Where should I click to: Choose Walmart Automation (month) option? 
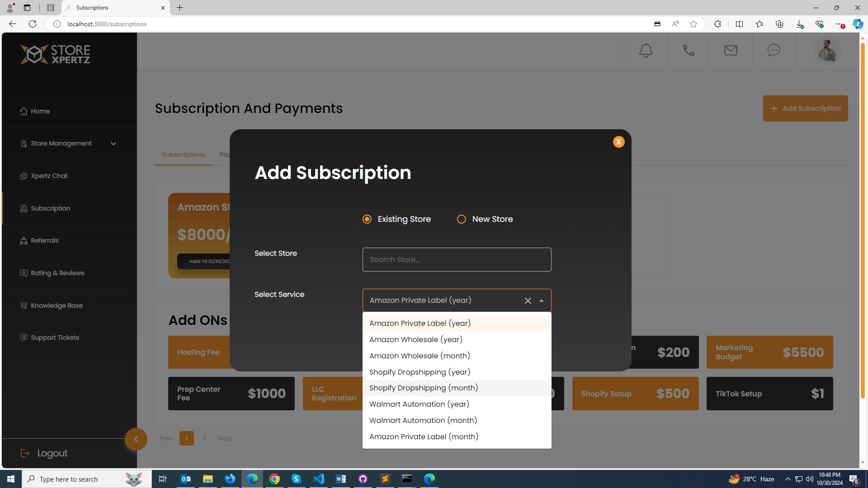coord(457,420)
